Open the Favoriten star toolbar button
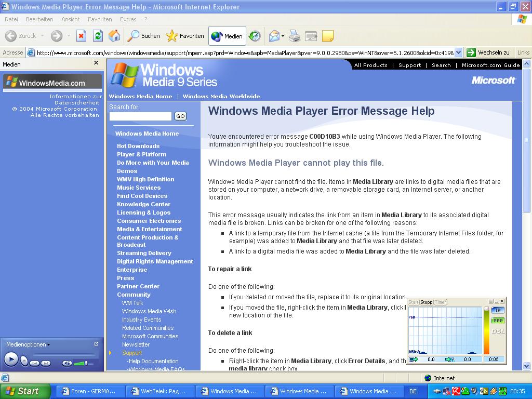The height and width of the screenshot is (399, 532). tap(185, 36)
